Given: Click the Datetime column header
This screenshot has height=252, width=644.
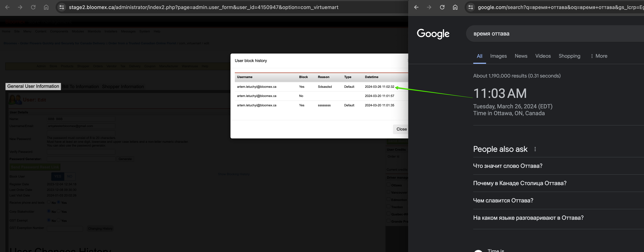Looking at the screenshot, I should point(371,77).
